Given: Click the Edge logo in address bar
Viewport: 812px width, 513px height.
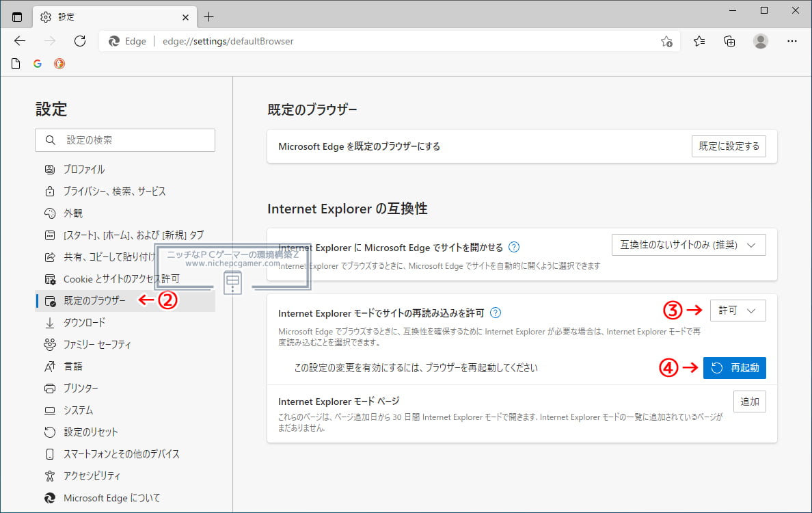Looking at the screenshot, I should tap(114, 42).
